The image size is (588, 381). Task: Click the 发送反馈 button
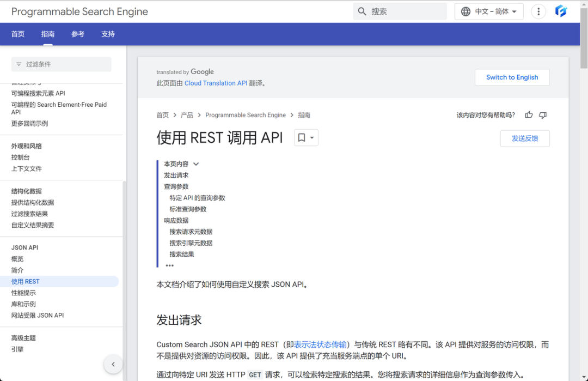coord(525,138)
